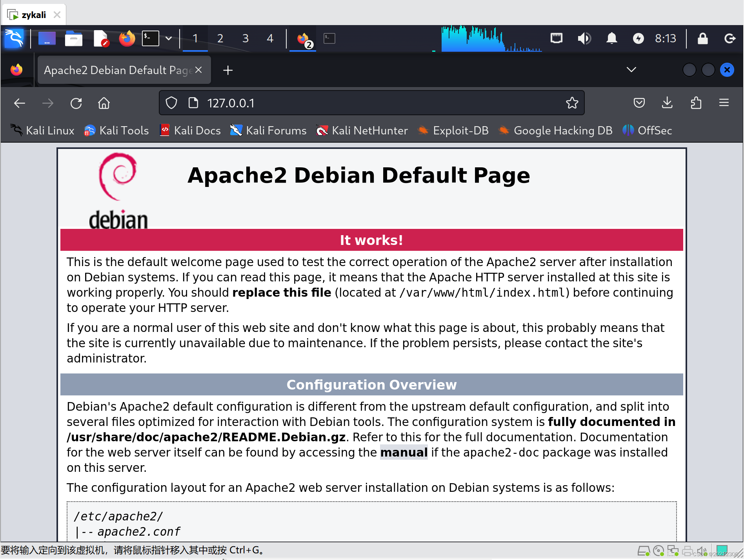Click the VMware CD/DVD status icon

tap(659, 551)
